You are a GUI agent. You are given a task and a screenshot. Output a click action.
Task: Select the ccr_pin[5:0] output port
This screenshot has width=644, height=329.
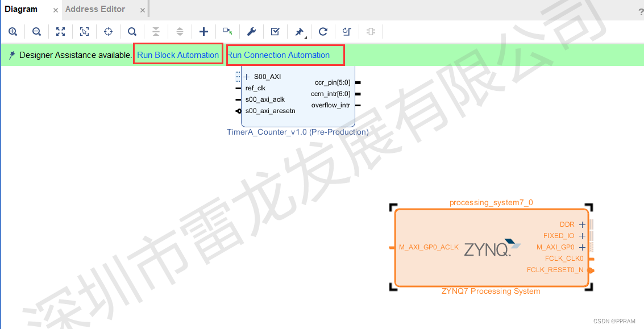pos(333,82)
